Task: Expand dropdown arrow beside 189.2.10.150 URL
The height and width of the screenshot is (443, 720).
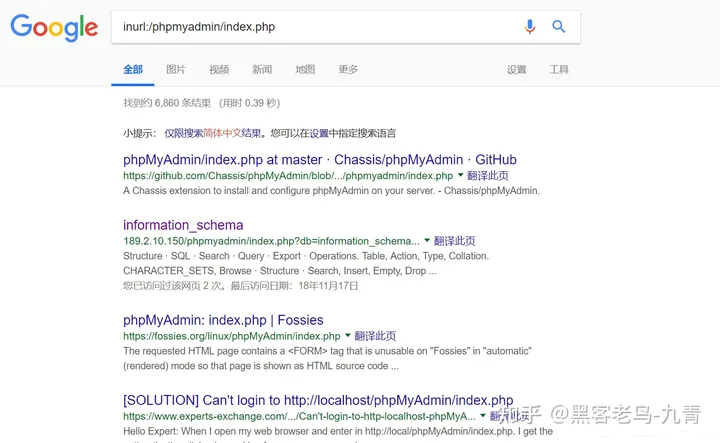Action: [x=427, y=240]
